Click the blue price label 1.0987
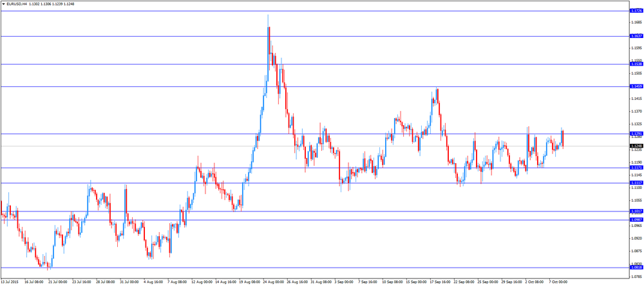Screen dimensions: 644x285 point(636,220)
